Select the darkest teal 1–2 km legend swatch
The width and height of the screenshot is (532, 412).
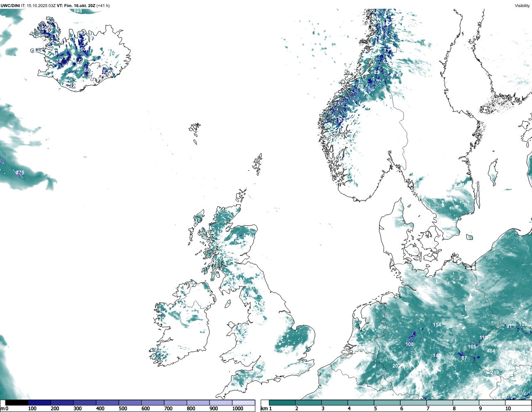[282, 403]
